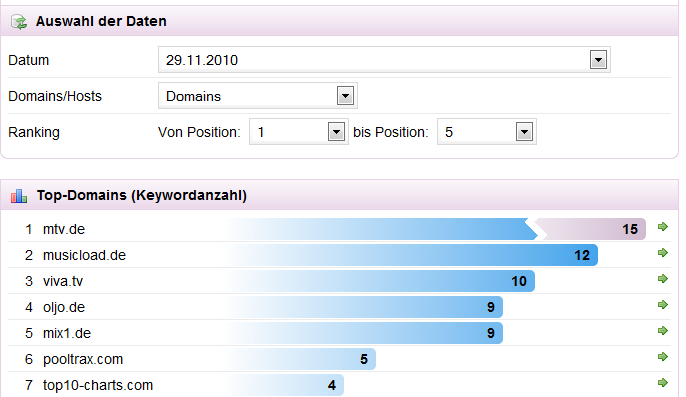This screenshot has width=686, height=397.
Task: Click the pooltrax.com bar showing 5
Action: pos(301,359)
